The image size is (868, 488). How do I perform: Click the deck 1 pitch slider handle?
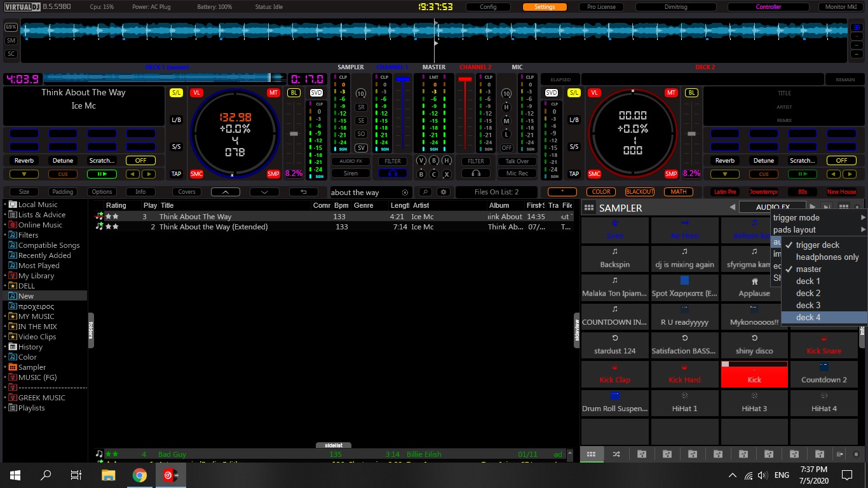tap(294, 133)
